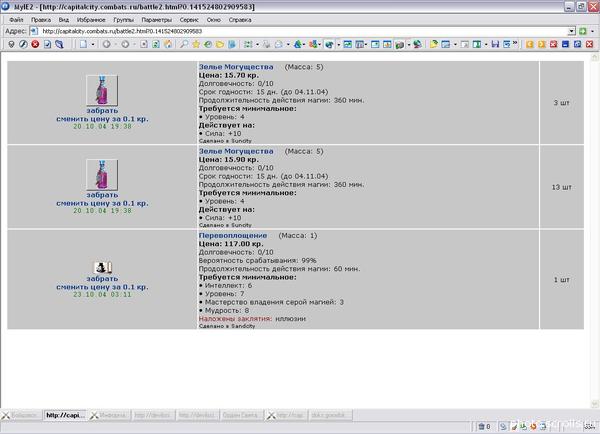Expand the toolbar overflow chevron

[x=515, y=43]
